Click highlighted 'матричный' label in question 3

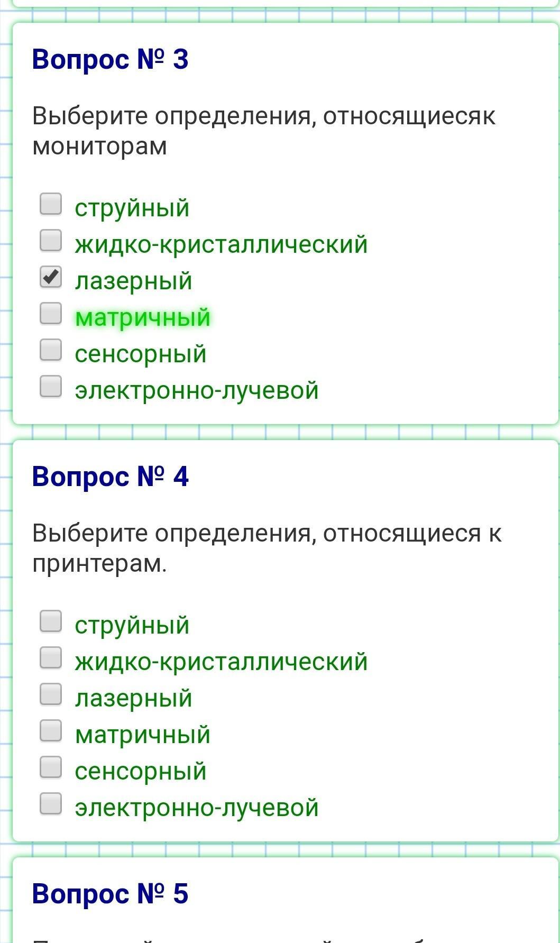click(x=142, y=317)
